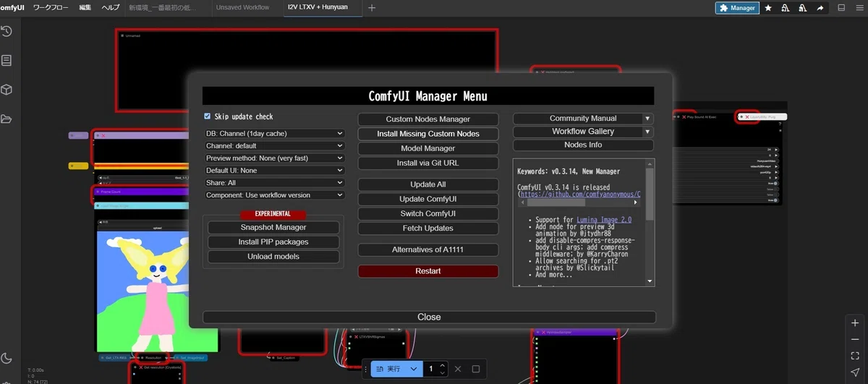Image resolution: width=868 pixels, height=384 pixels.
Task: Expand the Workflow Gallery arrow
Action: 647,132
